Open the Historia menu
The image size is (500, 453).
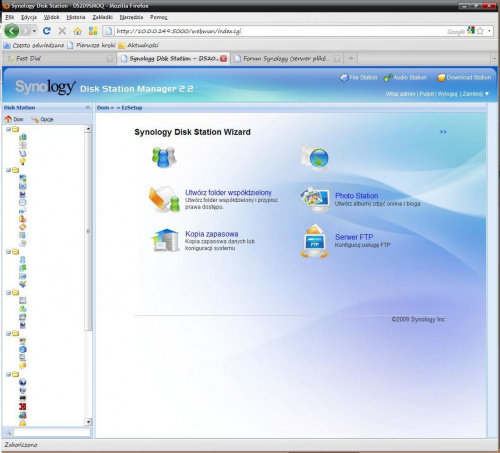click(x=76, y=17)
